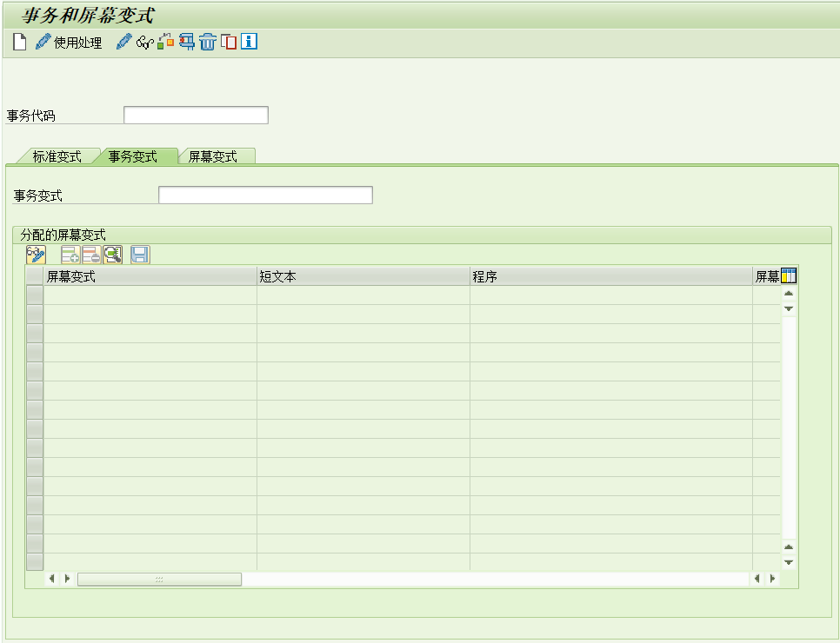Click the vertical scrollbar track of the table
The image size is (840, 643).
(x=789, y=428)
